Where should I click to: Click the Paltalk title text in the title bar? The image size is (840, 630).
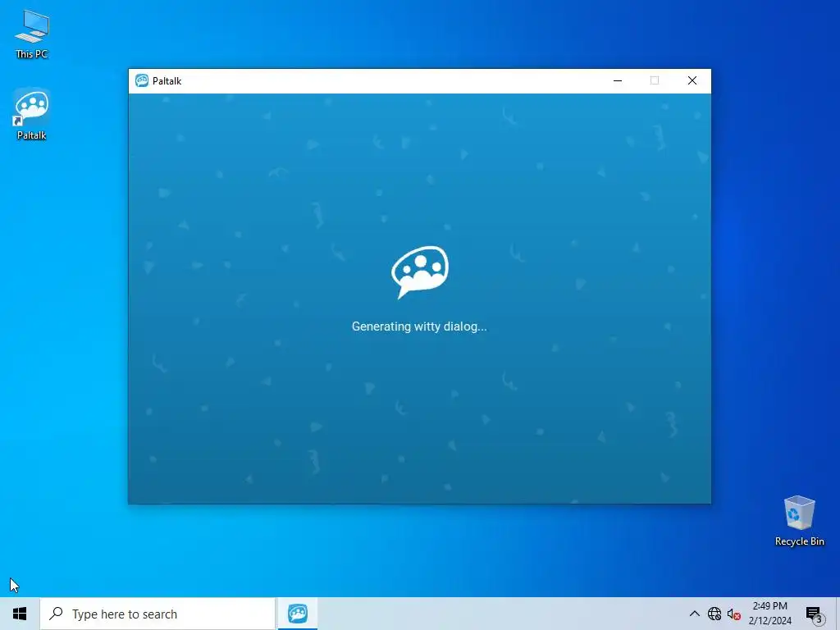tap(167, 81)
